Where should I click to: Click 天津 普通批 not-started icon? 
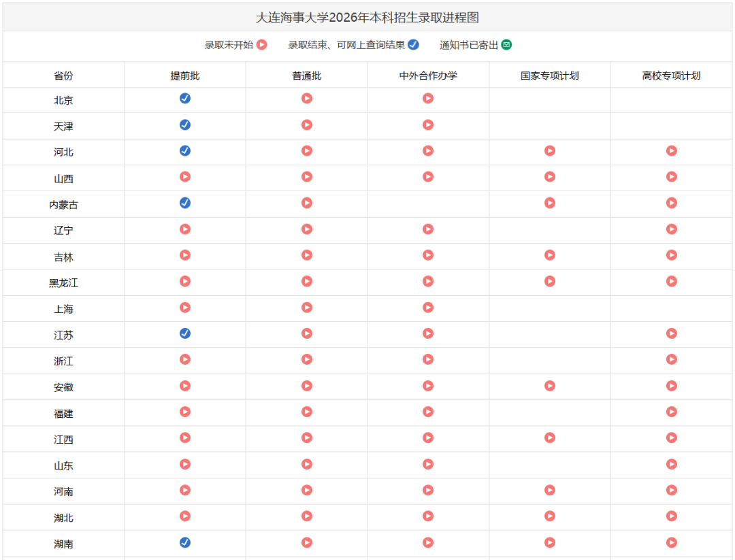tap(306, 125)
